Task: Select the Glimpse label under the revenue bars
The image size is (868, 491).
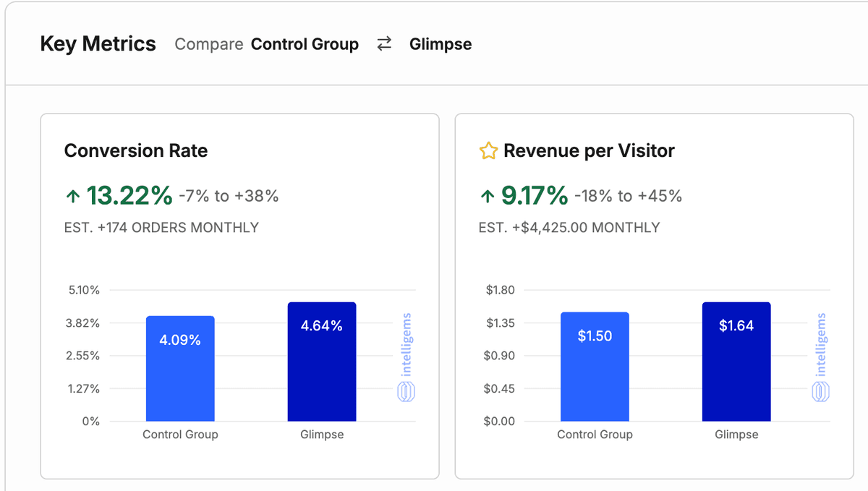Action: tap(736, 435)
